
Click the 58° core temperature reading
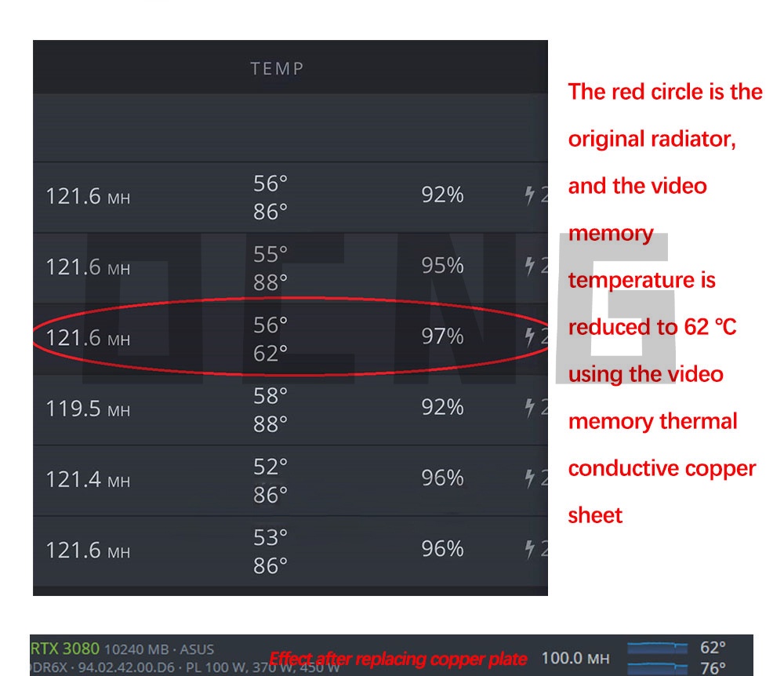(x=270, y=396)
